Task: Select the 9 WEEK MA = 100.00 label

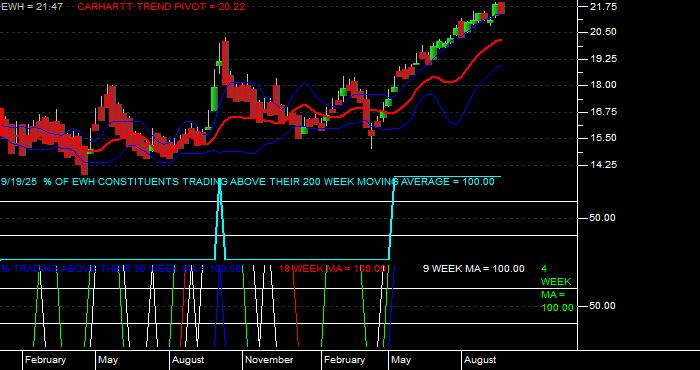Action: (x=474, y=269)
